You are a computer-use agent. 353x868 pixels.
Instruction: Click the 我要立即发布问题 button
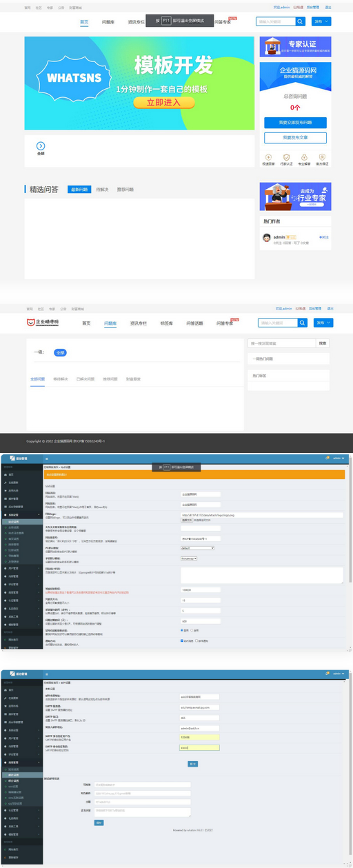(295, 122)
